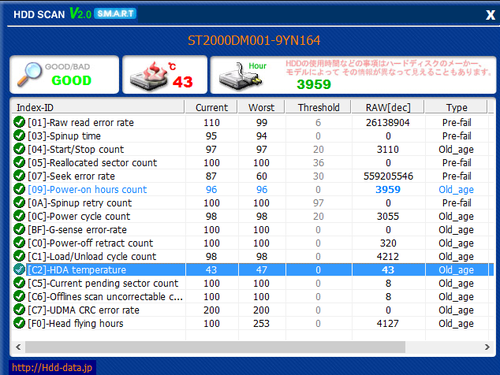Select the [07]-Seek error rate row
This screenshot has width=500, height=375.
pyautogui.click(x=252, y=176)
